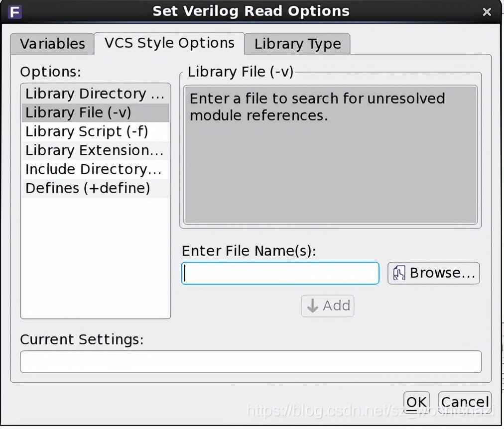Dismiss the dialog with Cancel

tap(465, 402)
